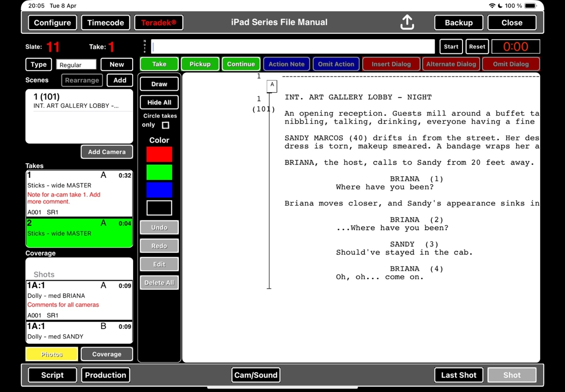Image resolution: width=565 pixels, height=392 pixels.
Task: Select the red color swatch
Action: (x=159, y=154)
